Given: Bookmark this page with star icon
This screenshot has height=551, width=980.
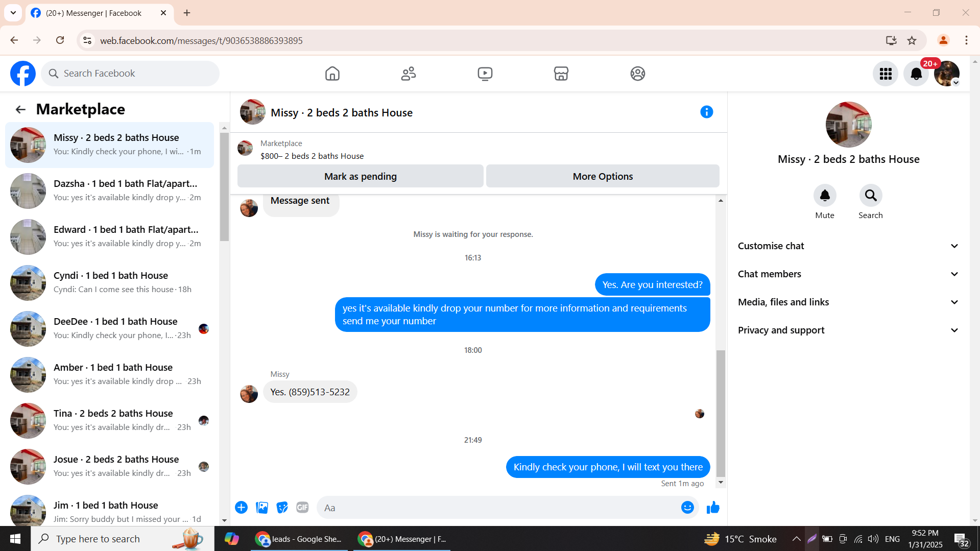Looking at the screenshot, I should point(912,40).
